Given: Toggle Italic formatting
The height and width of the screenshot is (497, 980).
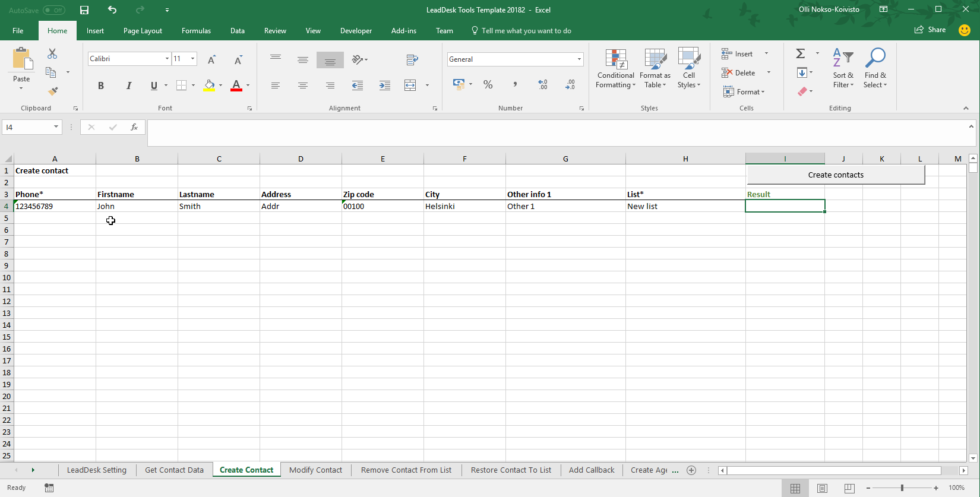Looking at the screenshot, I should (x=128, y=86).
